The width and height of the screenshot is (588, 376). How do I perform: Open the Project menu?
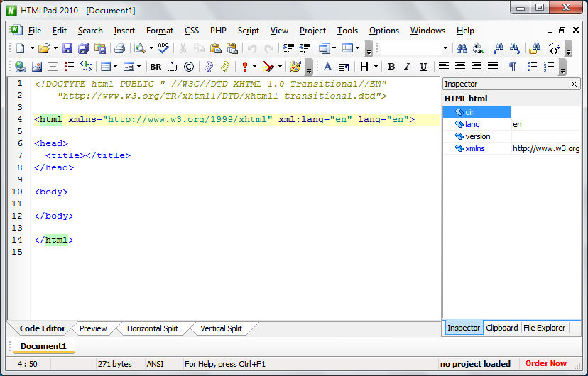point(312,31)
